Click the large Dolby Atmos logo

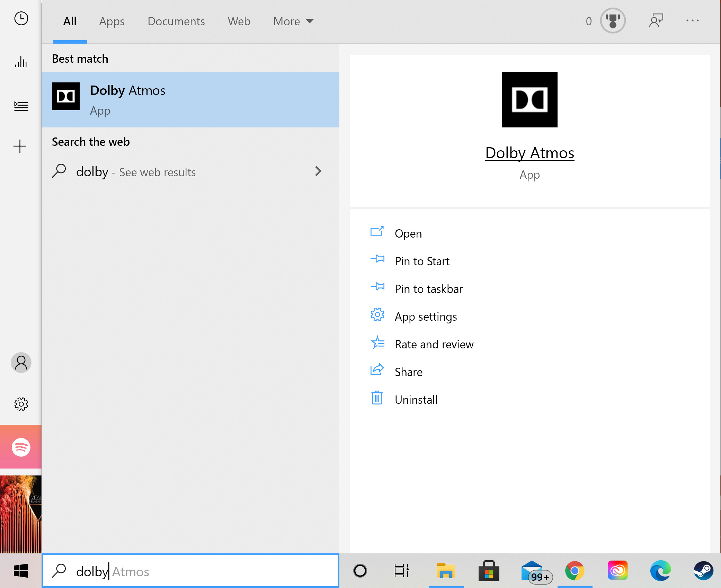coord(530,100)
